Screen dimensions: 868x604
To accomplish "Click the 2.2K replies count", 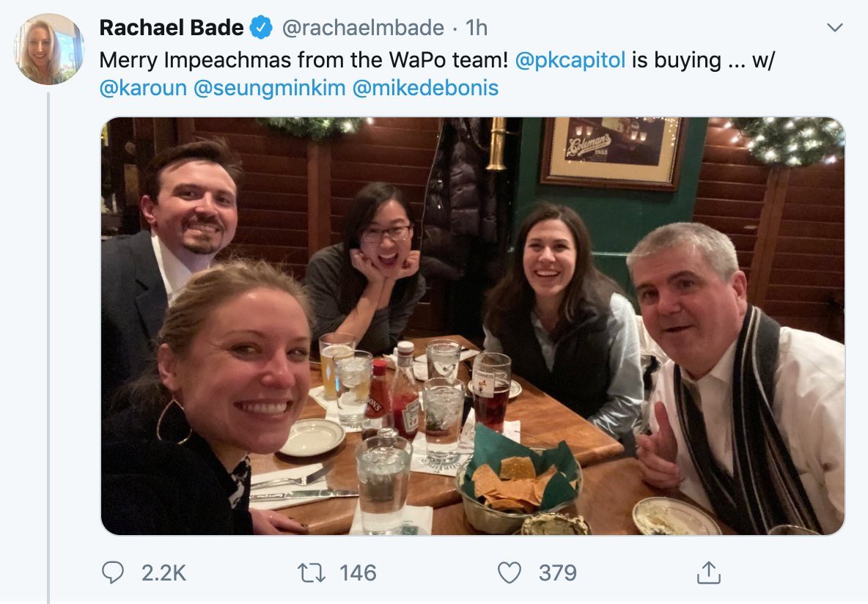I will 163,572.
